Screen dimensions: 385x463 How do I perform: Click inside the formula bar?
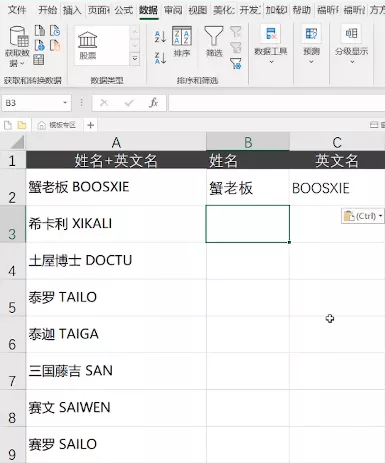pyautogui.click(x=277, y=103)
